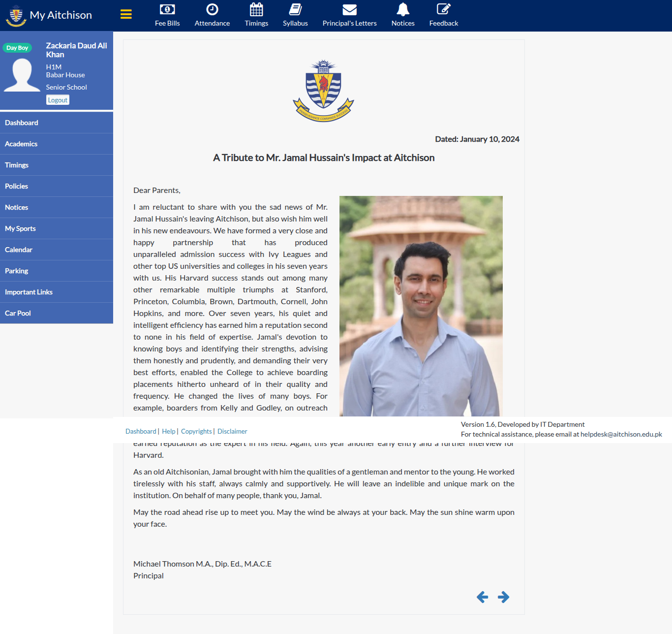Viewport: 672px width, 634px height.
Task: Open Calendar in the sidebar
Action: click(x=57, y=250)
